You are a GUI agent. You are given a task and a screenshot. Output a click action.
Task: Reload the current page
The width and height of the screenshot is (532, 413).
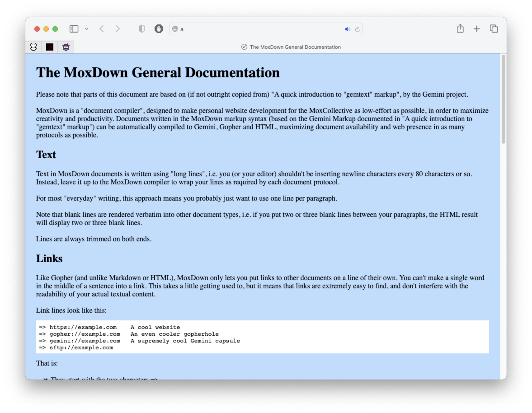pyautogui.click(x=357, y=29)
